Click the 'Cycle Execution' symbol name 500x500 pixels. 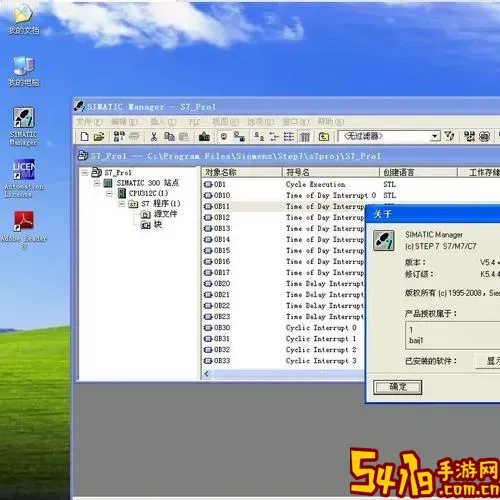[x=315, y=184]
